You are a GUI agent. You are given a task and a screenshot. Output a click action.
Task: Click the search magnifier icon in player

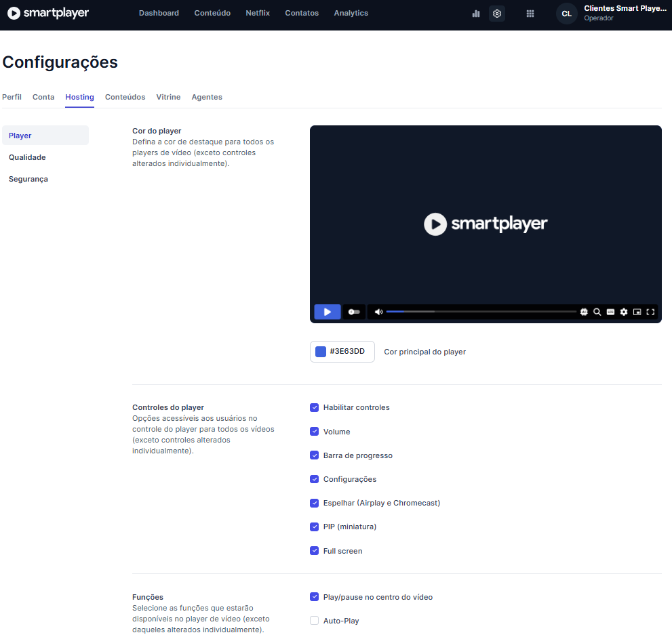597,312
